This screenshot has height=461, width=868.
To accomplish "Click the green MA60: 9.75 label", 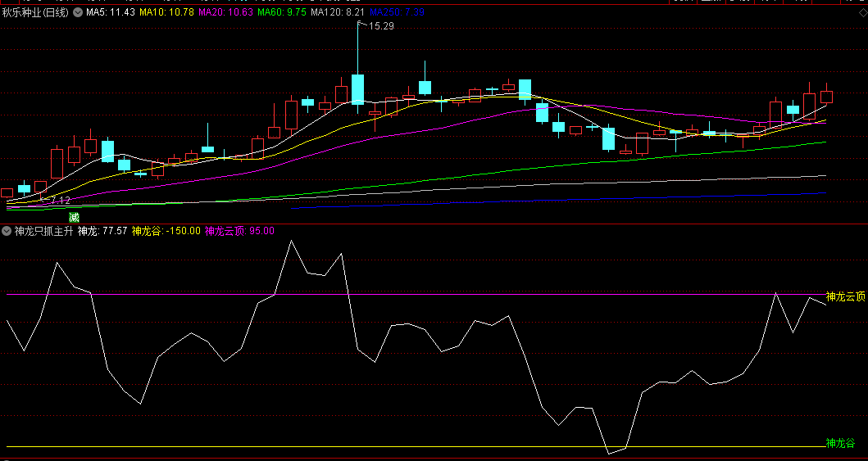I will click(280, 12).
